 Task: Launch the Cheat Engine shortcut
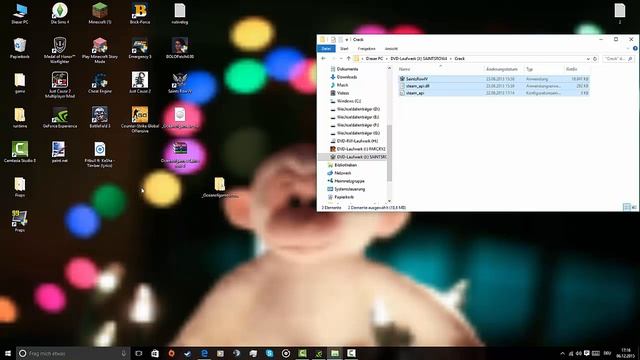coord(100,83)
